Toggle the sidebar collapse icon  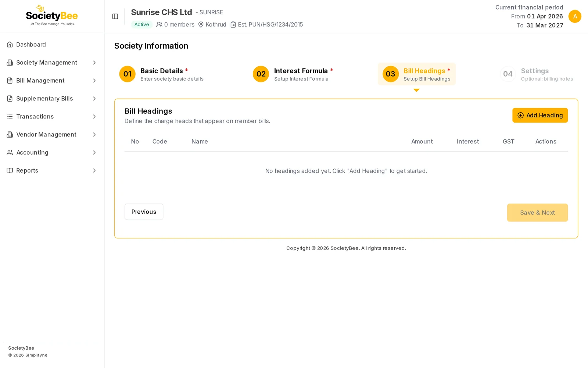pyautogui.click(x=115, y=16)
